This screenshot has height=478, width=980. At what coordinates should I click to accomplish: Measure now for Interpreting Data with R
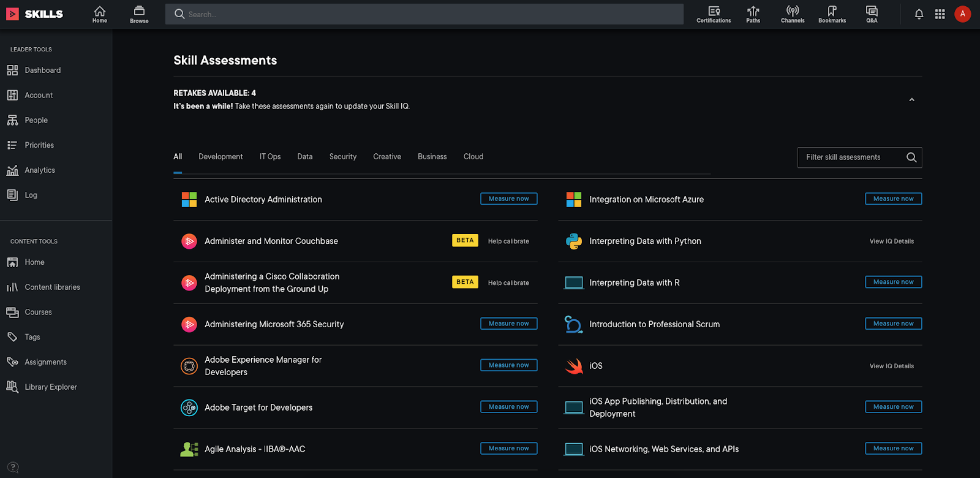(894, 282)
